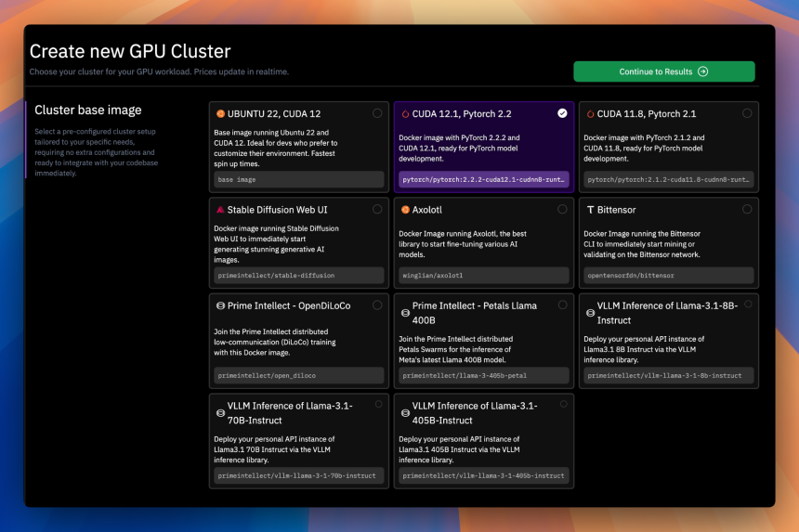Click the Stable Diffusion Web UI logo icon
The height and width of the screenshot is (532, 799).
[220, 210]
